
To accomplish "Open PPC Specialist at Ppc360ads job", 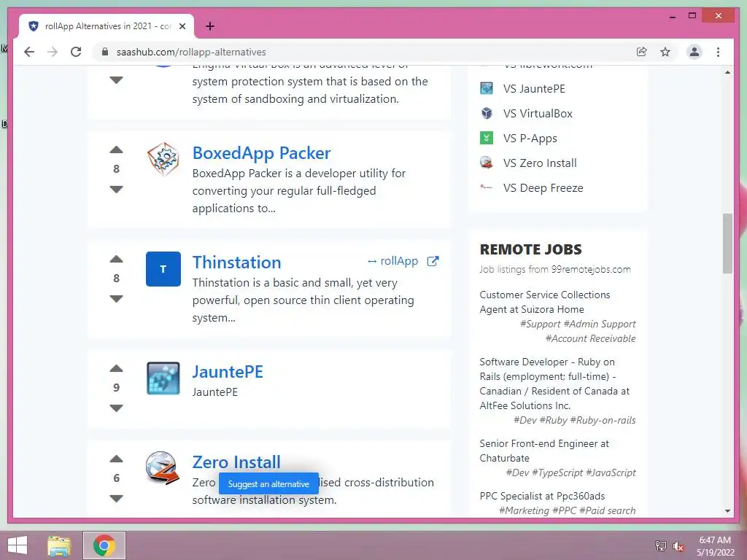I will point(542,496).
